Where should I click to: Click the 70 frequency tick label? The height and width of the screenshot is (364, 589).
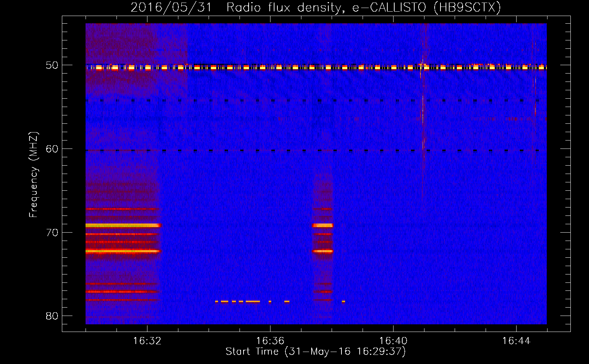click(52, 233)
